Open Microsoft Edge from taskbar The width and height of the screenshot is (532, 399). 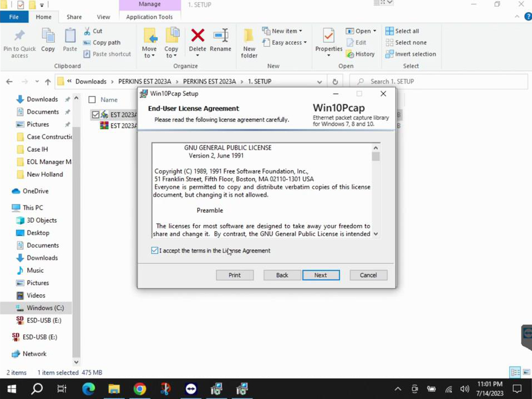[89, 389]
